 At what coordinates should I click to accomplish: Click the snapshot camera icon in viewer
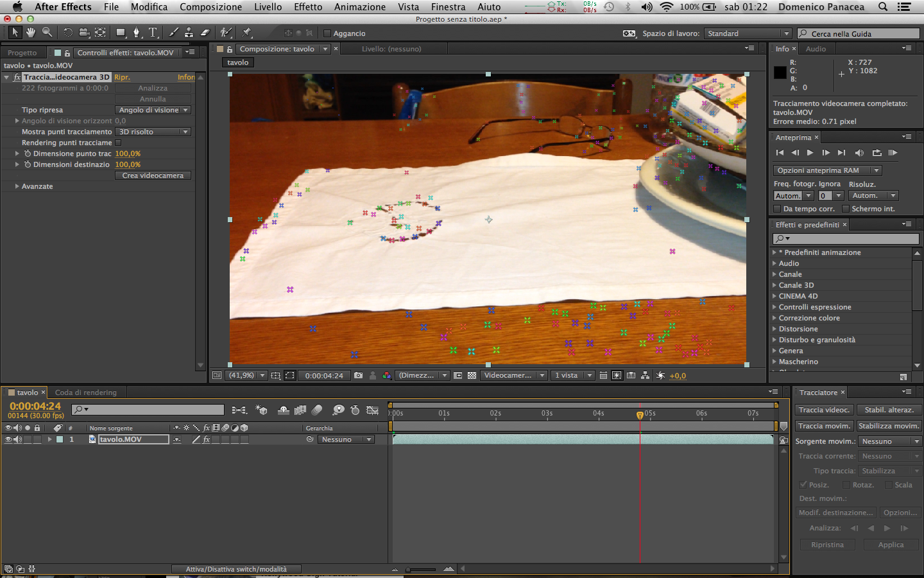[358, 376]
